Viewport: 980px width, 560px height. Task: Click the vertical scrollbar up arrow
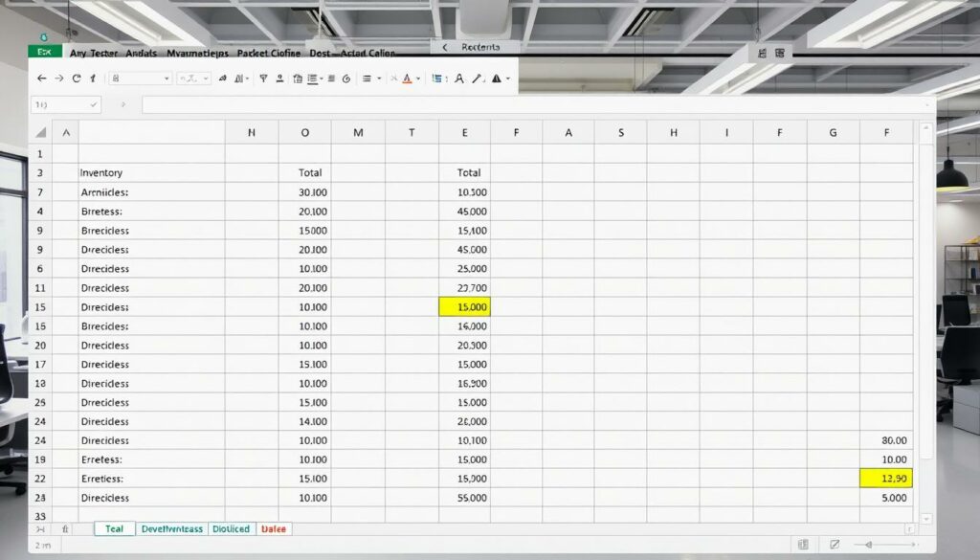pyautogui.click(x=926, y=129)
